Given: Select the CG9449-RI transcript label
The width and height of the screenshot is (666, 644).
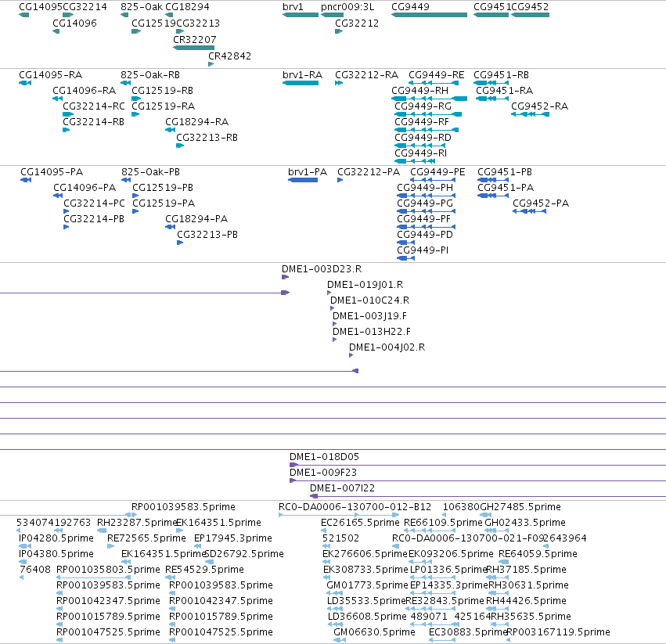Looking at the screenshot, I should pos(420,153).
